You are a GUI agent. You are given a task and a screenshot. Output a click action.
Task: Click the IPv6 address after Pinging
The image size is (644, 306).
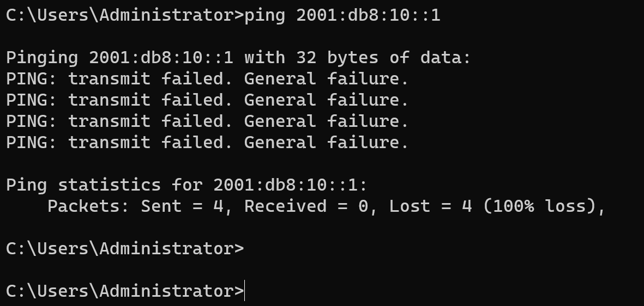tap(161, 57)
